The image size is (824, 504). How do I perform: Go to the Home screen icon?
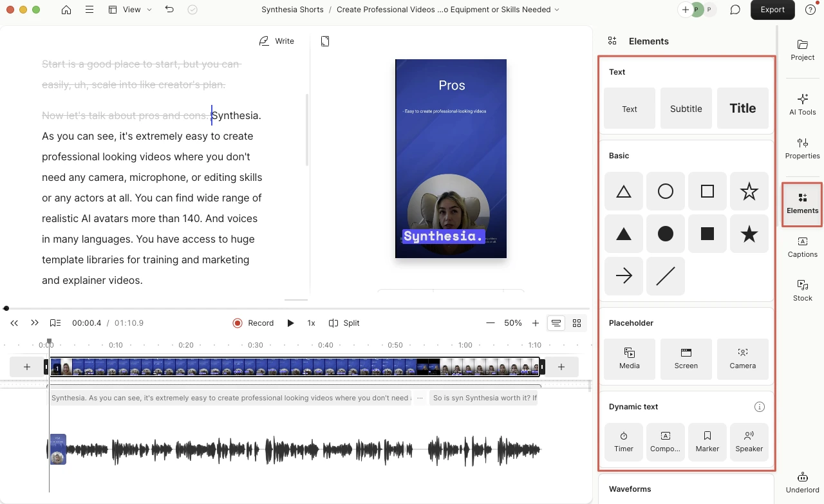(x=66, y=10)
